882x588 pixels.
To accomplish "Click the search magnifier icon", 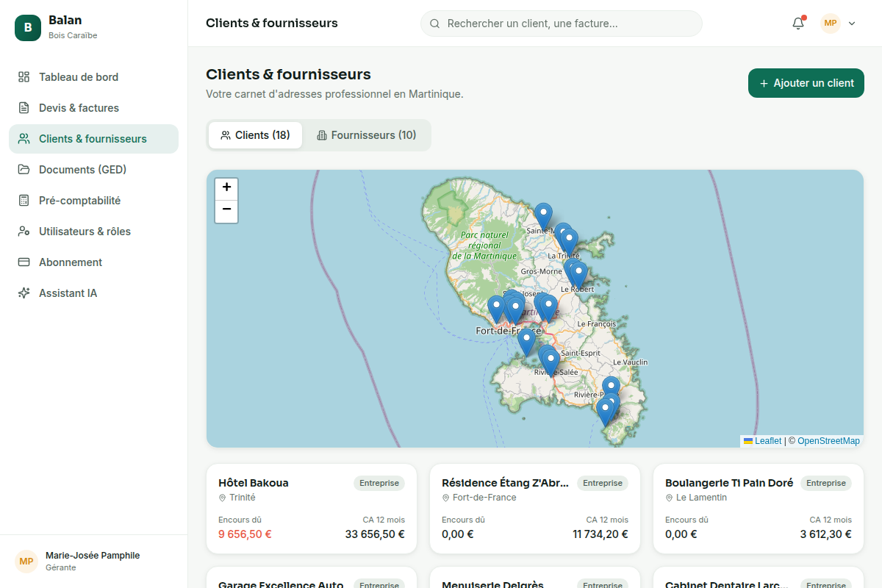I will coord(435,24).
